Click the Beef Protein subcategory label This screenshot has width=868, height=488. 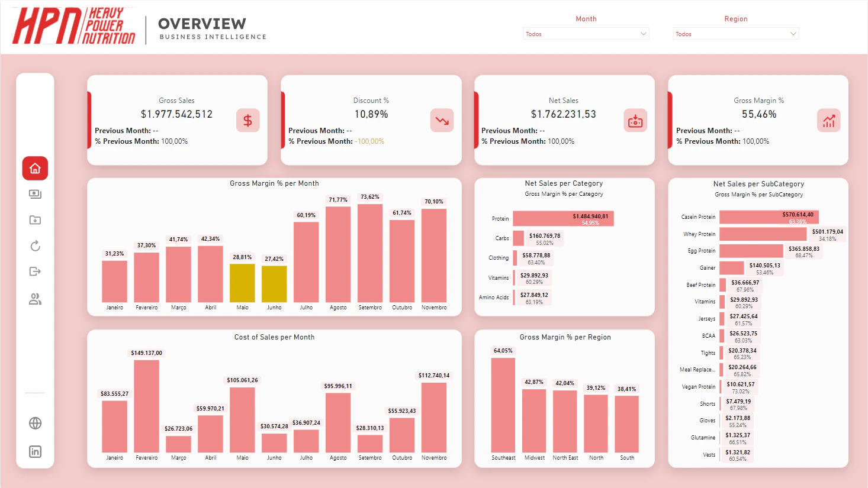point(701,285)
